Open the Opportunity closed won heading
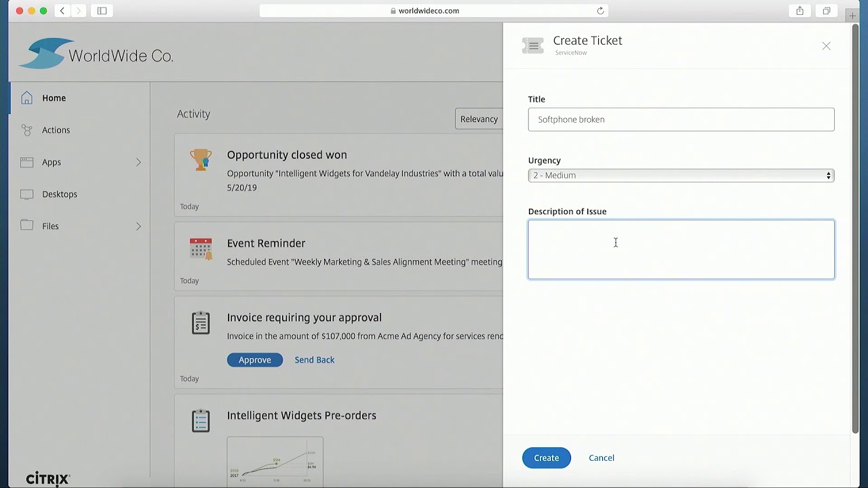This screenshot has width=868, height=488. pos(287,155)
